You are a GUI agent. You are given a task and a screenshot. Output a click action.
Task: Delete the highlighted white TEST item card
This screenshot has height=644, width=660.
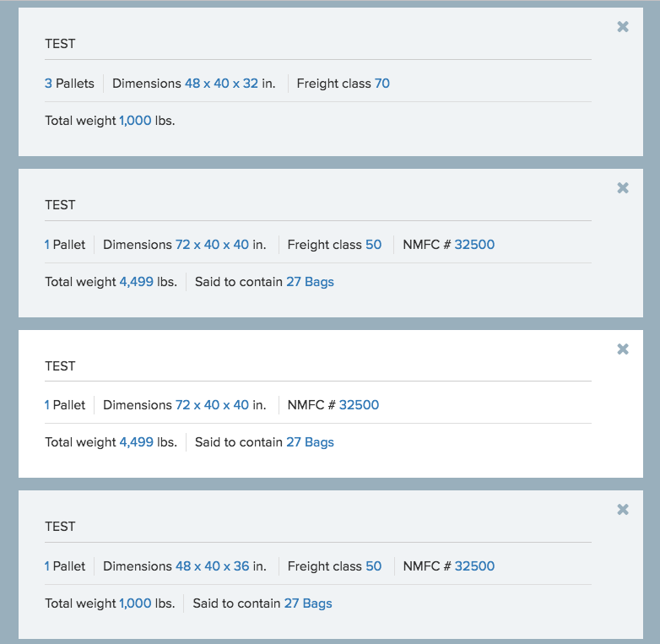pos(623,349)
